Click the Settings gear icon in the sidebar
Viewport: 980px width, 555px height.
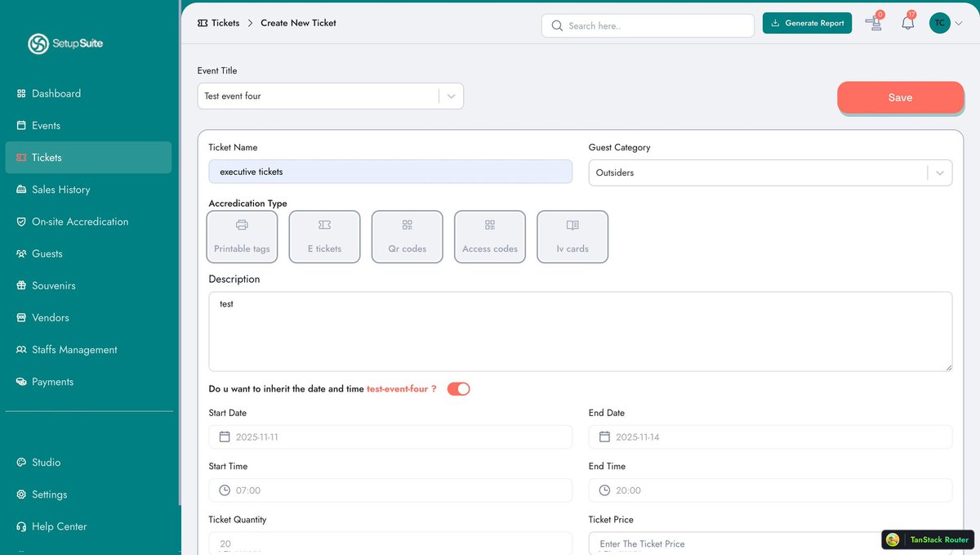pos(21,495)
